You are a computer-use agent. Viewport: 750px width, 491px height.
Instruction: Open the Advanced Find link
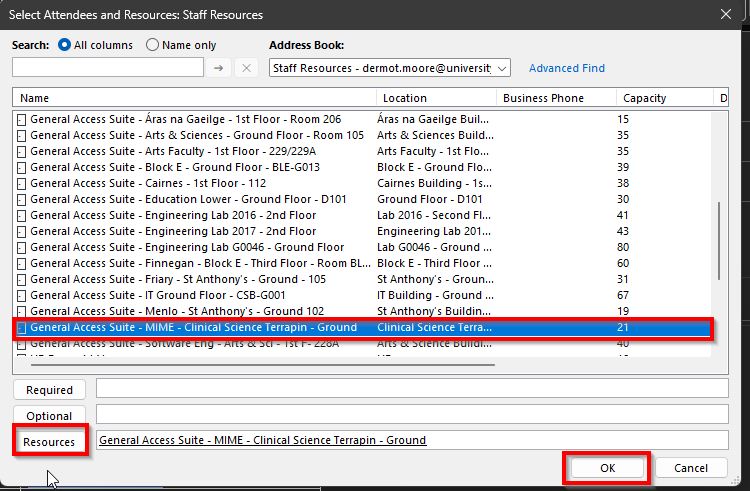click(x=566, y=68)
